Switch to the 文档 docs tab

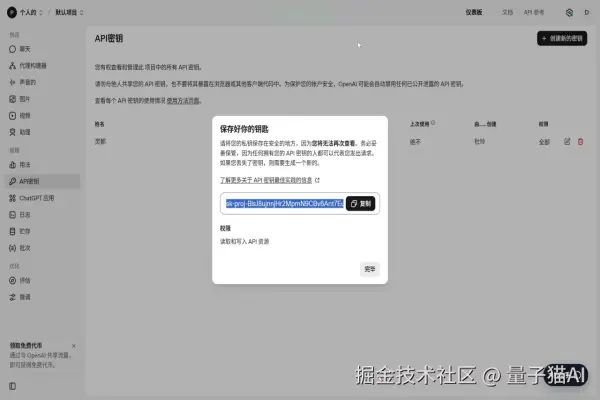pyautogui.click(x=507, y=12)
